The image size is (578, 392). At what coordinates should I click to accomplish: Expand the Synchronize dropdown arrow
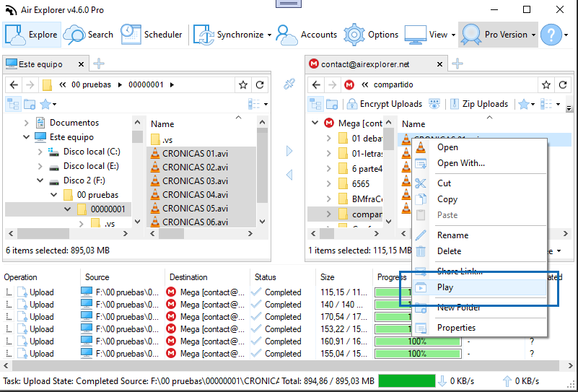click(x=269, y=35)
